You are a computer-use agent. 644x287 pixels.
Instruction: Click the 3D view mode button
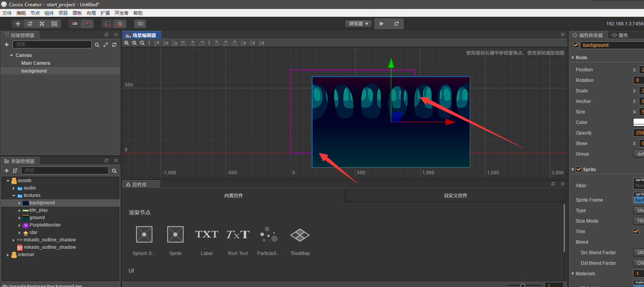coord(140,24)
